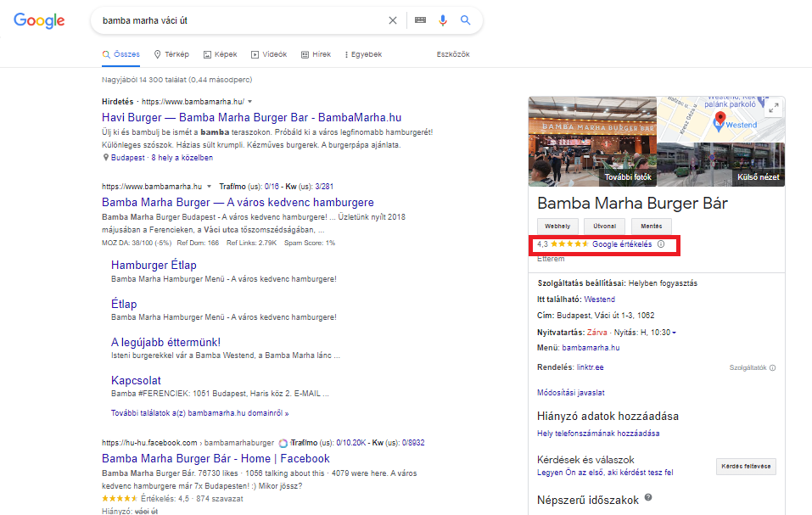This screenshot has width=812, height=515.
Task: Click the Webhely button
Action: [x=557, y=226]
